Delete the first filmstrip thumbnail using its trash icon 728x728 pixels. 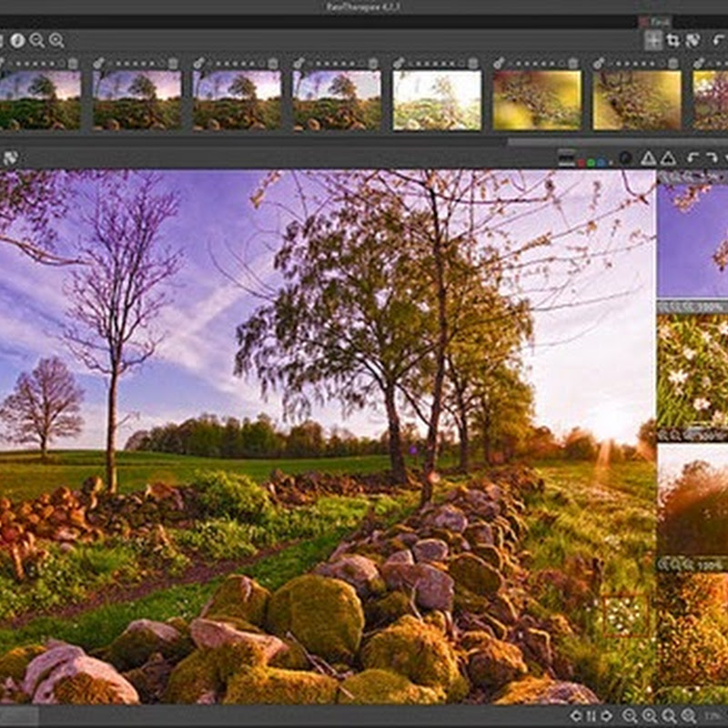point(74,63)
